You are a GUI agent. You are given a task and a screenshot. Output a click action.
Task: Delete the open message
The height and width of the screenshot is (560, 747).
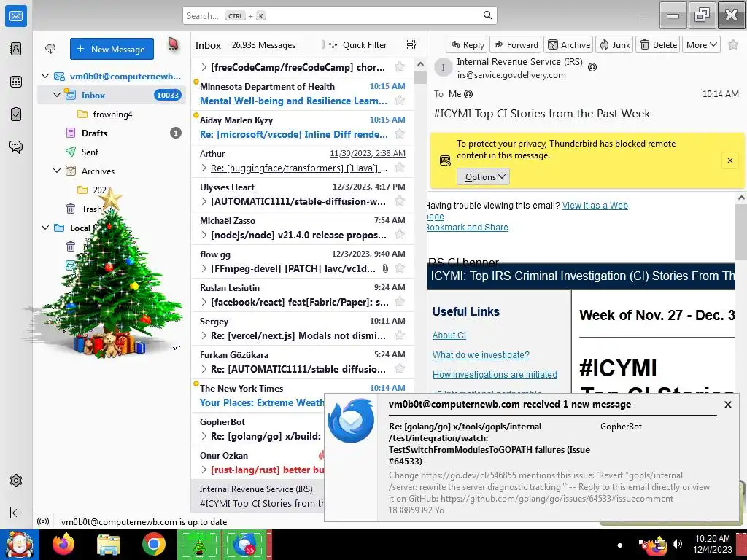658,44
